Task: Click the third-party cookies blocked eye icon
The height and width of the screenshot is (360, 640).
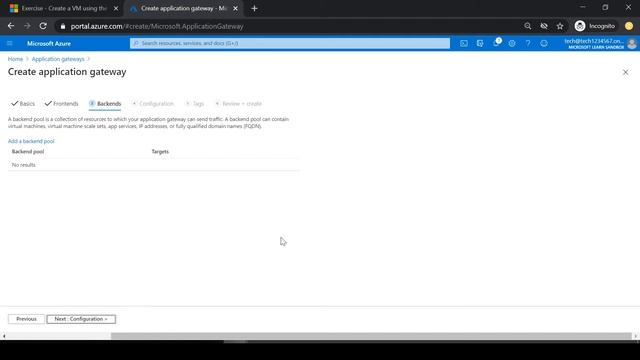Action: (x=544, y=26)
